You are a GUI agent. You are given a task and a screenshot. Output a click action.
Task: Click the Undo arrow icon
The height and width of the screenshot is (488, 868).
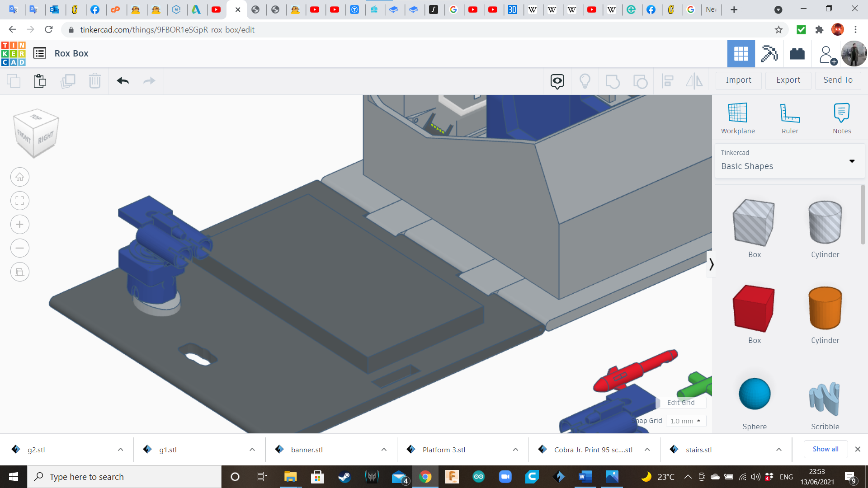pos(123,81)
